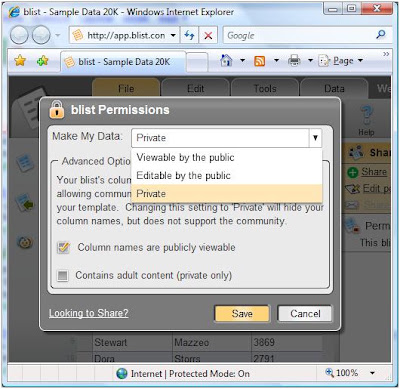Viewport: 400px width, 389px height.
Task: Click the Stewart table cell
Action: [x=132, y=342]
